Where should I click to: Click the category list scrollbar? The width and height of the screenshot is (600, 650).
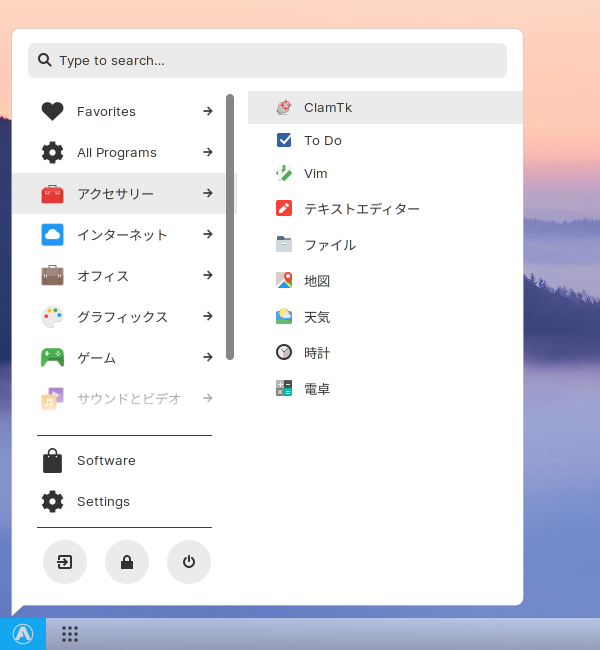coord(230,227)
